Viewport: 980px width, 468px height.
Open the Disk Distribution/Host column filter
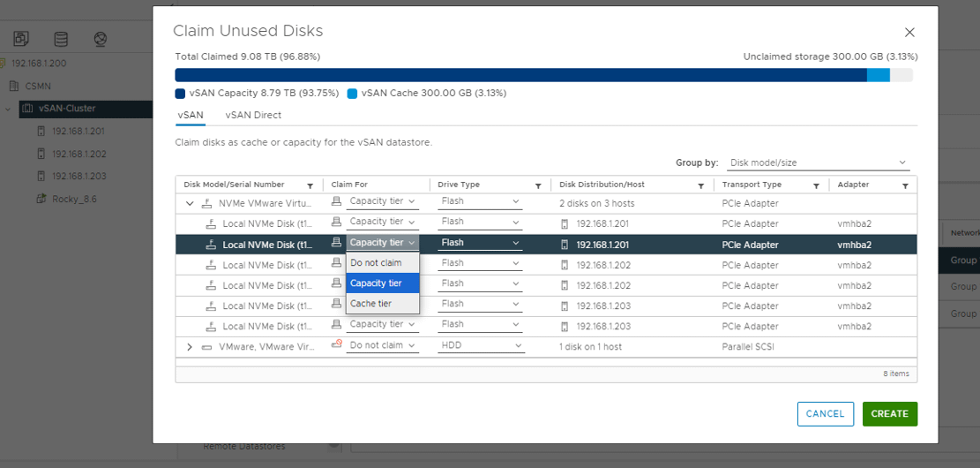coord(701,185)
